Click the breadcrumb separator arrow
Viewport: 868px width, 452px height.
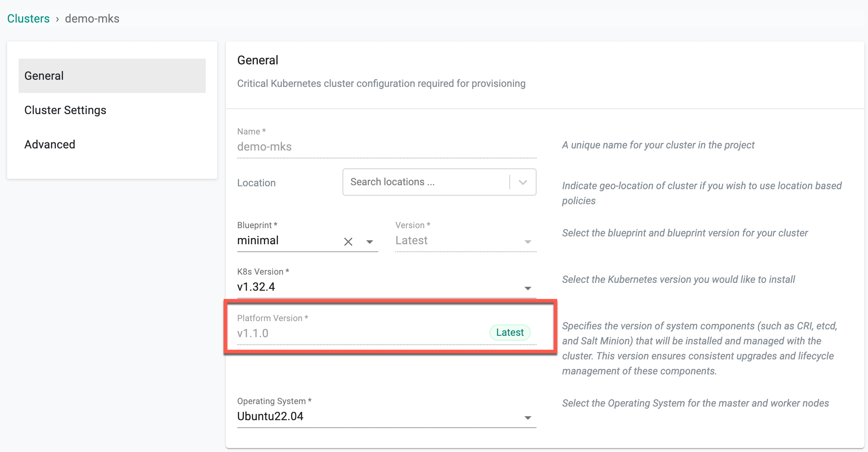[57, 19]
